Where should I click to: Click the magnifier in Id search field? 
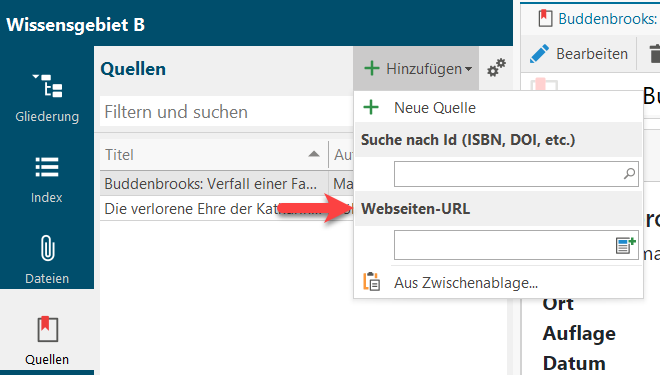click(629, 173)
